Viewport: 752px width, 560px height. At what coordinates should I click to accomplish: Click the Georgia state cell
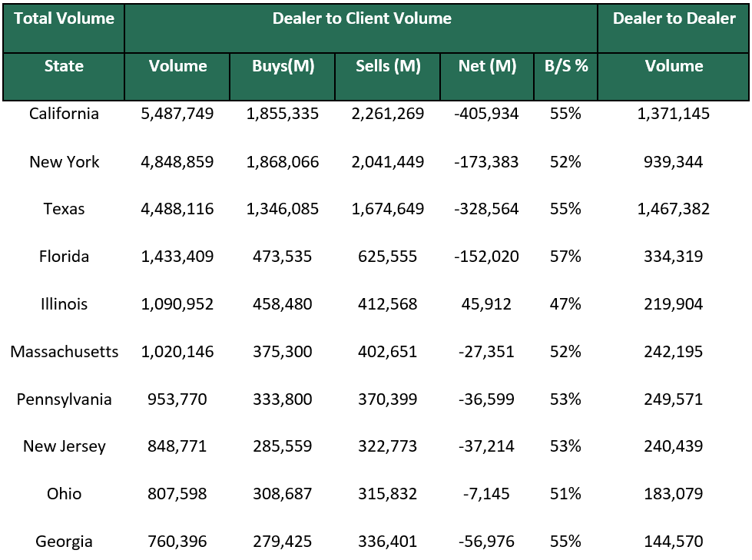[x=64, y=542]
